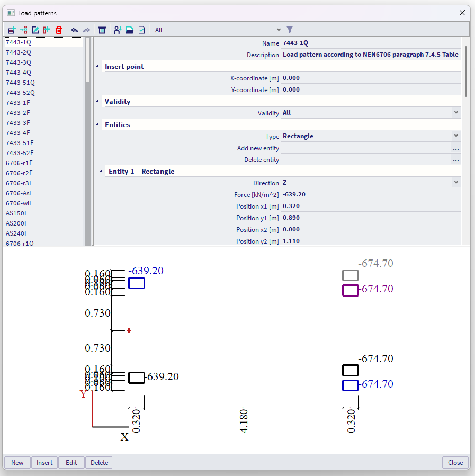
Task: Close the Load patterns window
Action: coord(462,13)
